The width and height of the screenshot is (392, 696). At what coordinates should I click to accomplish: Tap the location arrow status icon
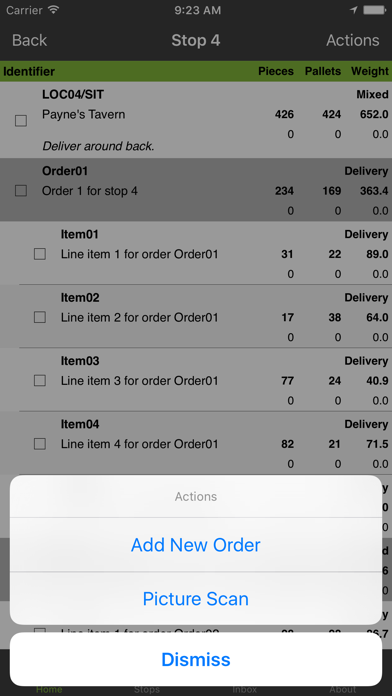coord(353,10)
